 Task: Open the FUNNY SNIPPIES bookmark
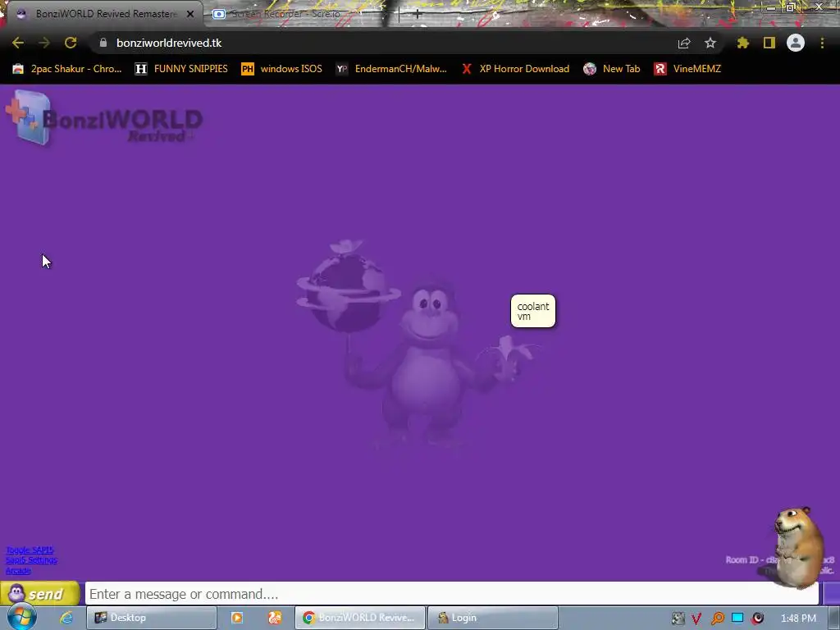coord(181,69)
